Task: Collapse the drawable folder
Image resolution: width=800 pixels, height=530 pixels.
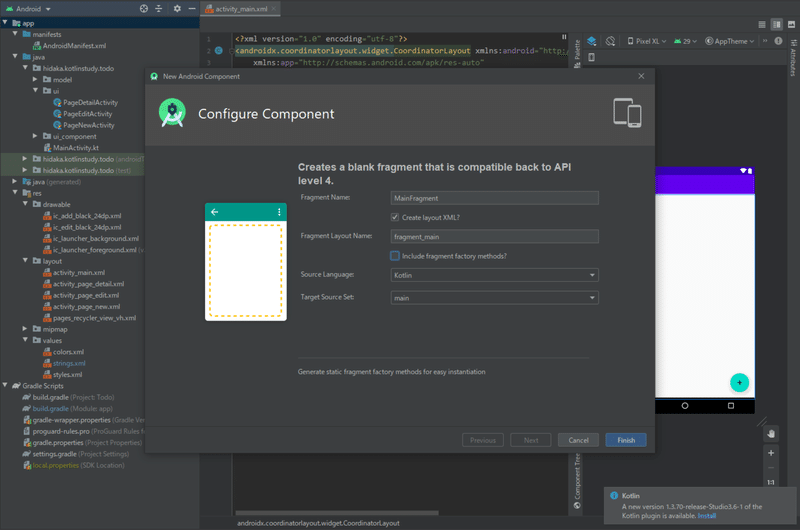Action: point(25,204)
